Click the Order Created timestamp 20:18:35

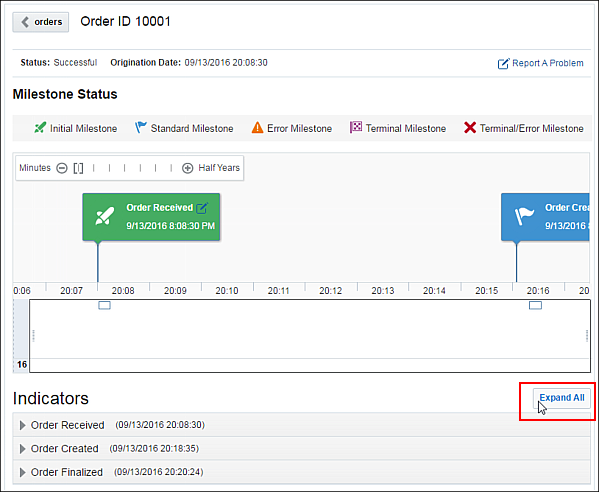(x=154, y=448)
